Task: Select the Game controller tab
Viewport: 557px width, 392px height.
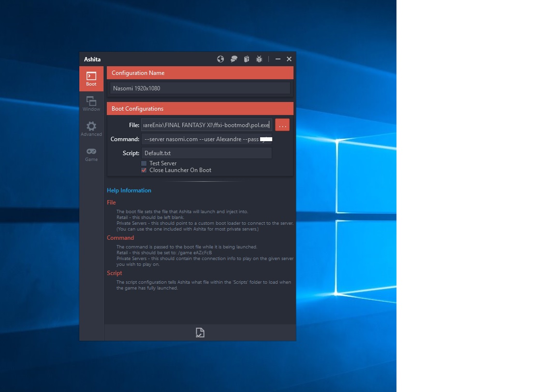Action: coord(91,154)
